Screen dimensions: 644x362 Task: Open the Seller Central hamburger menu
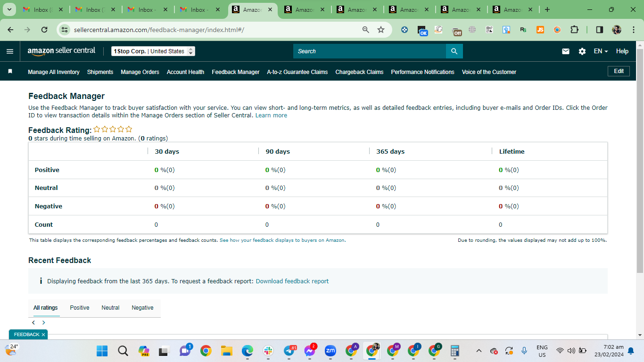tap(10, 51)
